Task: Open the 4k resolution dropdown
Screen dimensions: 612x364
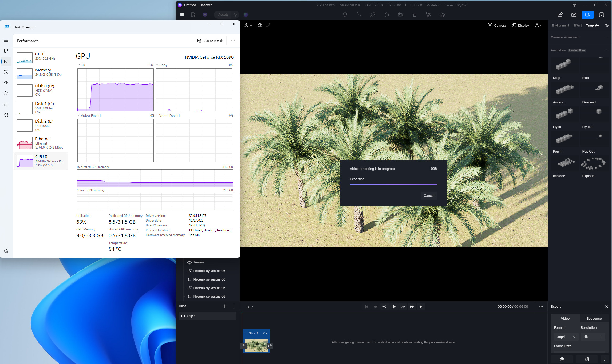Action: coord(593,337)
